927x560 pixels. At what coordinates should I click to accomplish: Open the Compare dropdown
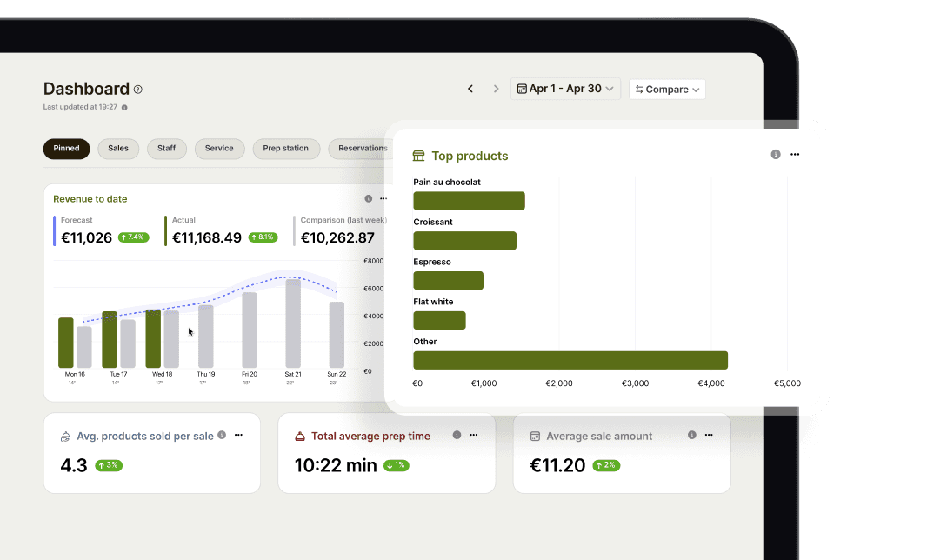668,90
